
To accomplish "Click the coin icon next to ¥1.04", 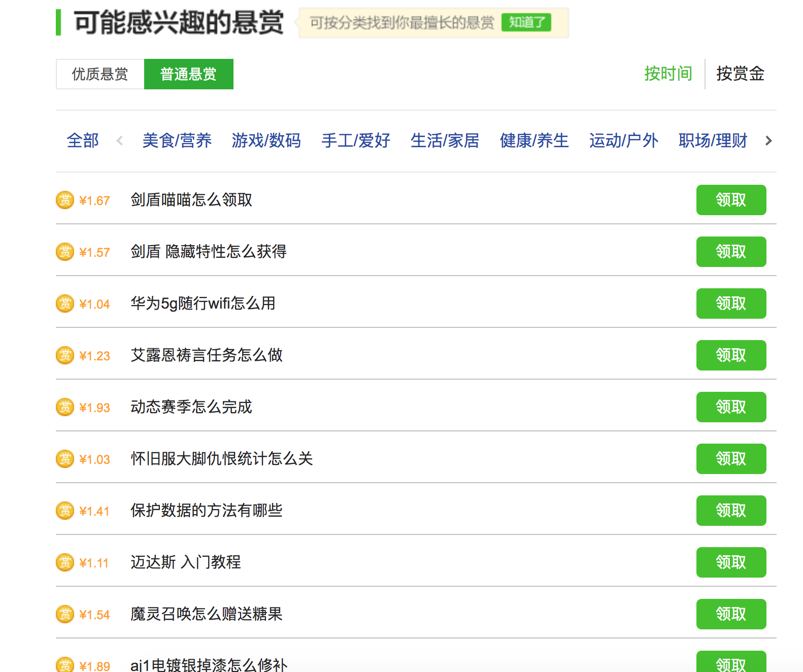I will pos(65,304).
